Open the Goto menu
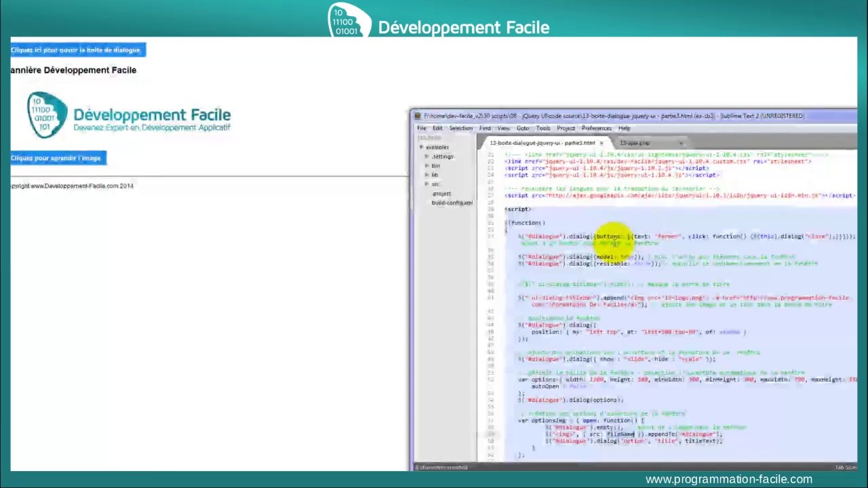 (x=523, y=128)
